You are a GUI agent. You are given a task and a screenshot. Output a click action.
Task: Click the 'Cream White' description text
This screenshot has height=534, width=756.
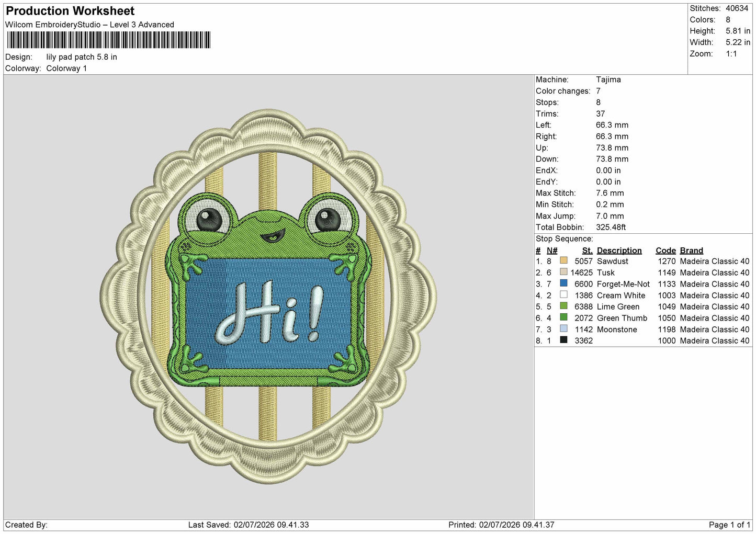coord(621,296)
